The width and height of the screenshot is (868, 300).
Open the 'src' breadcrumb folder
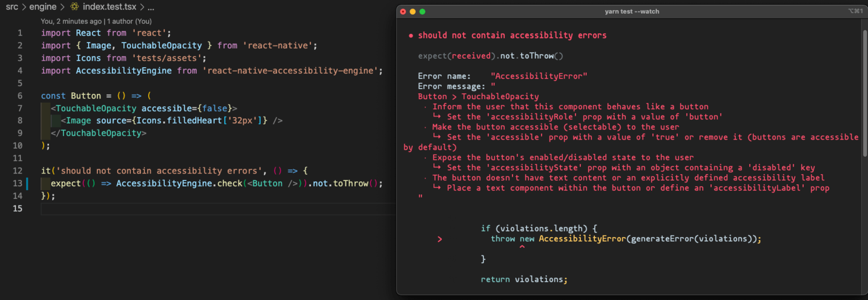tap(12, 7)
